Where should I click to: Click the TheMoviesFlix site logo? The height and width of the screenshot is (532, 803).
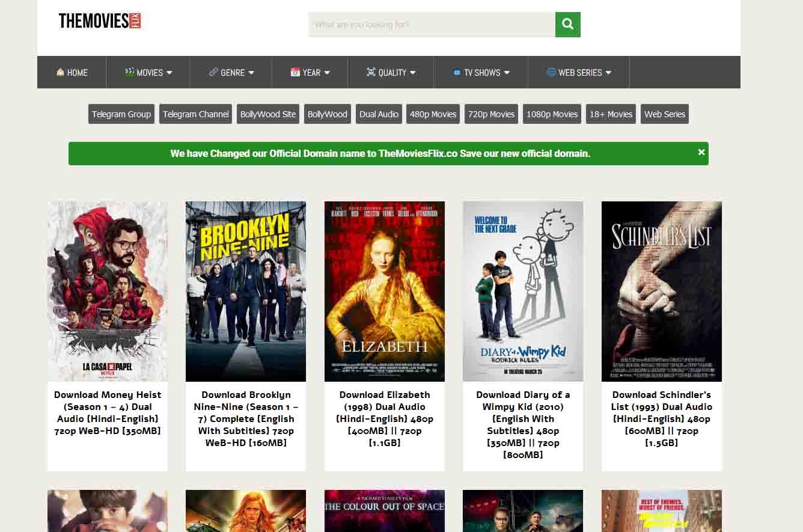tap(100, 21)
